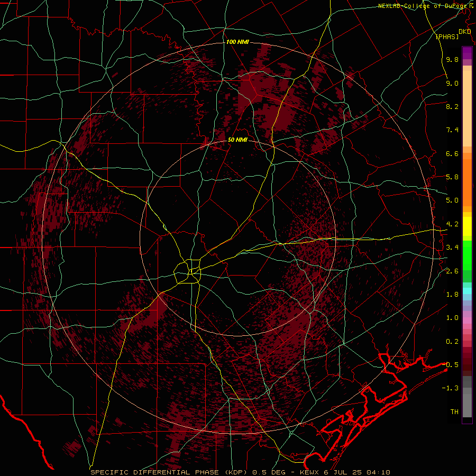476x476 pixels.
Task: Click the 0.2 legend value
Action: [452, 342]
